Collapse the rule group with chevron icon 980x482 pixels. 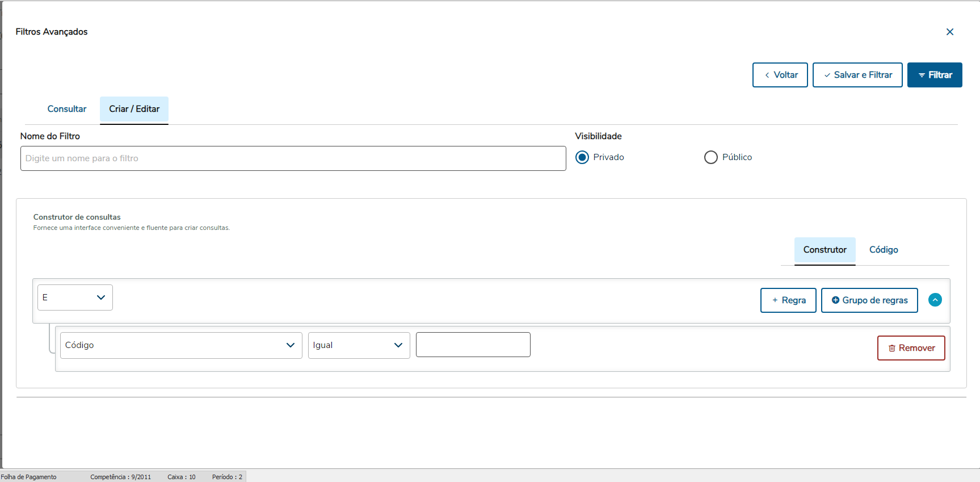tap(935, 300)
